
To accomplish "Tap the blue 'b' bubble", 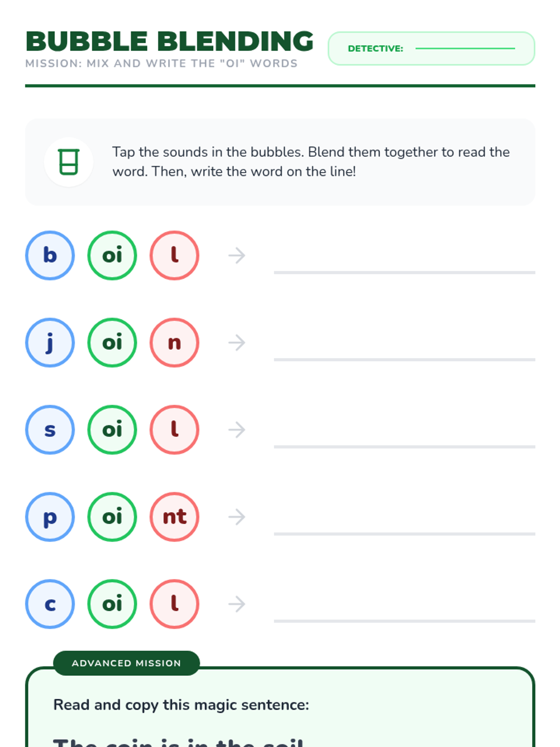I will 50,255.
